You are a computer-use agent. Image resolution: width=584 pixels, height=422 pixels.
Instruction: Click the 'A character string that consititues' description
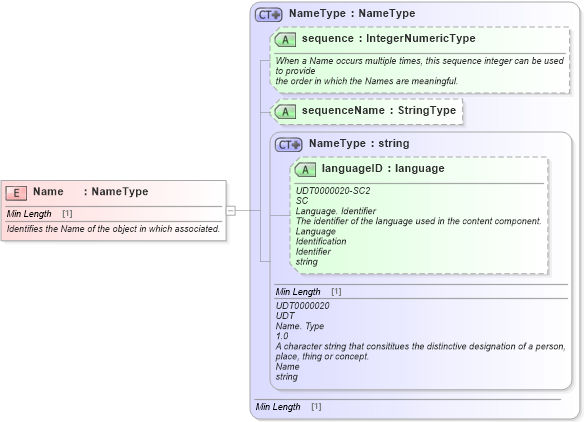coord(420,351)
